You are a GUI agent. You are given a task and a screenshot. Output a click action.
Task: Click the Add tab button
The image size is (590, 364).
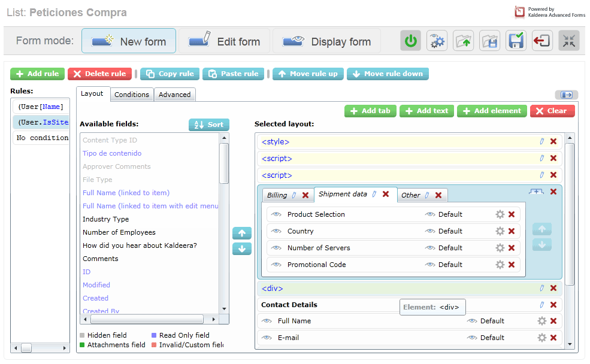click(x=370, y=111)
